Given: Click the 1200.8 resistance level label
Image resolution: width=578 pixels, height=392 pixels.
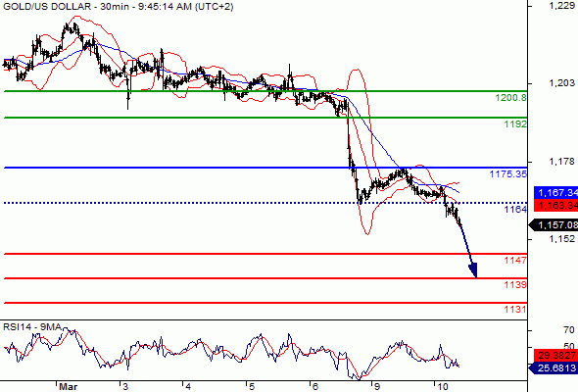Looking at the screenshot, I should click(x=511, y=98).
